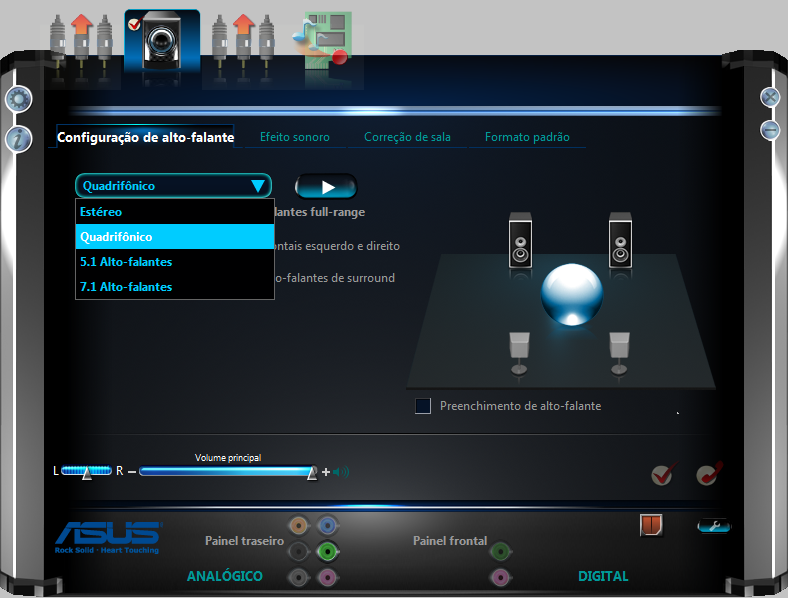Open the Correção de sala tab

click(x=406, y=137)
